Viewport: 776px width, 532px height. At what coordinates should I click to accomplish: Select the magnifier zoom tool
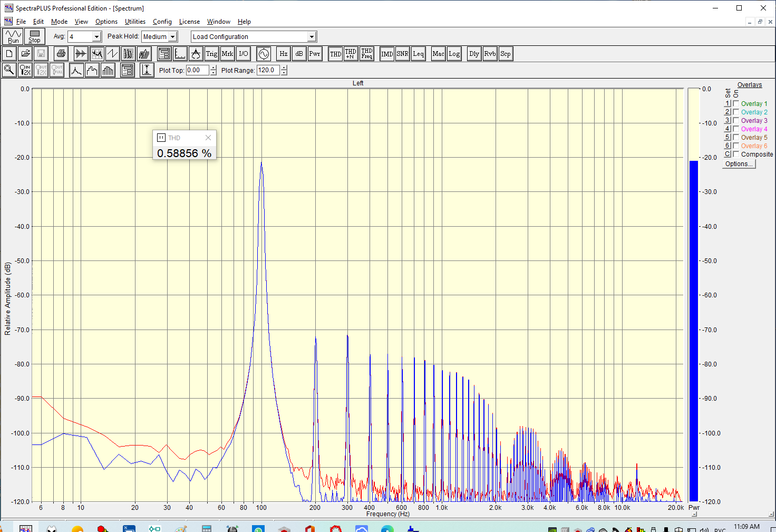coord(9,70)
